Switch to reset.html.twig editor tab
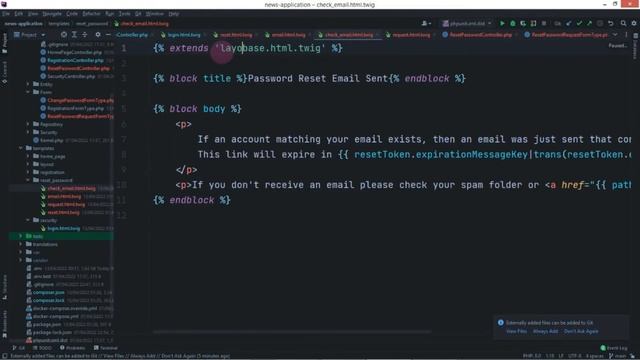 coord(233,35)
